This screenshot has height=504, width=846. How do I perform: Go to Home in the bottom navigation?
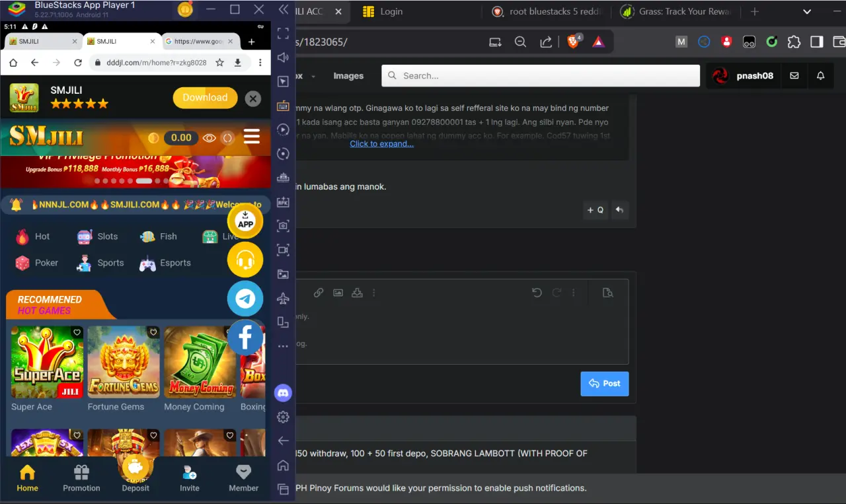click(x=27, y=478)
